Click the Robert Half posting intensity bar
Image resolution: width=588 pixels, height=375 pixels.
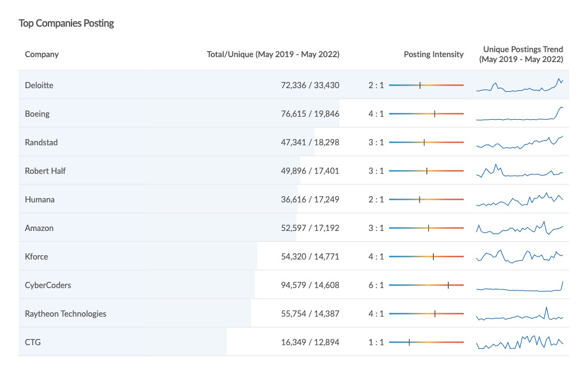pyautogui.click(x=426, y=171)
